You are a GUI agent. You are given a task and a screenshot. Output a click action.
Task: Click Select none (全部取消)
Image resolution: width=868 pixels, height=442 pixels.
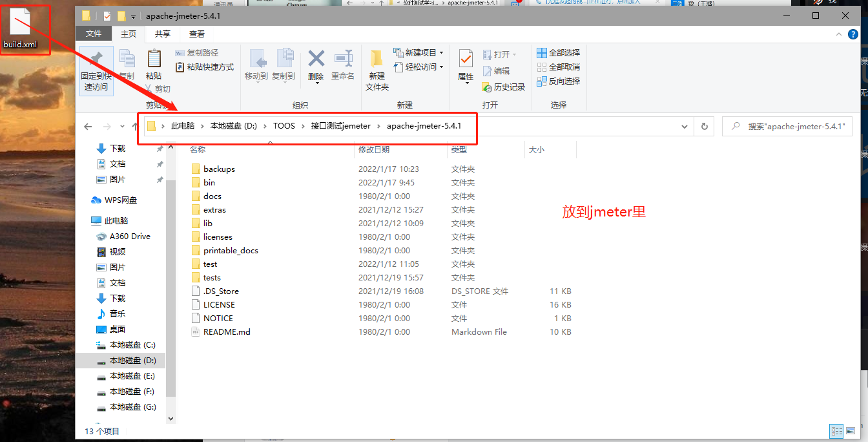(559, 67)
